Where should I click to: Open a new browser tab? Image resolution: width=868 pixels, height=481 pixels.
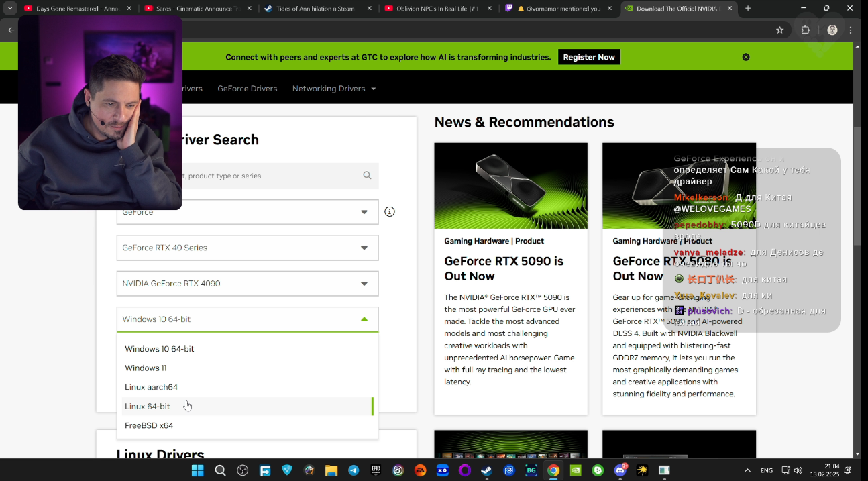[x=748, y=9]
